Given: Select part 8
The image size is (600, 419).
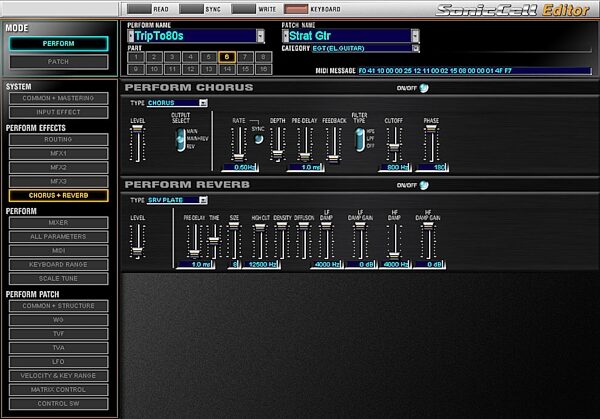Looking at the screenshot, I should click(x=263, y=57).
